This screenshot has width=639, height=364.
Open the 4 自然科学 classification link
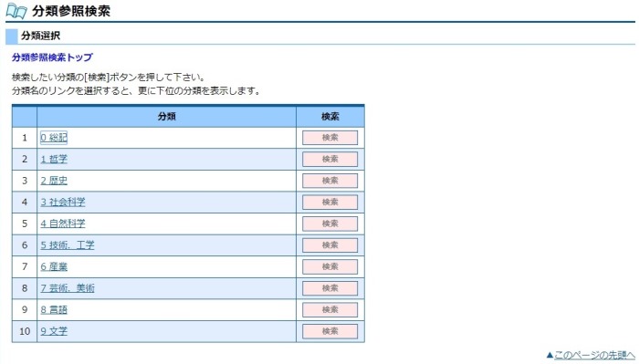63,224
